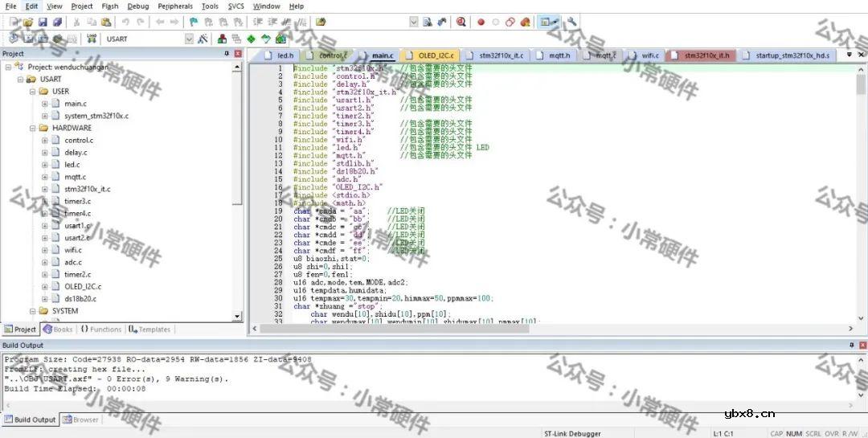
Task: Click the Download to flash LOAD icon
Action: (x=92, y=39)
